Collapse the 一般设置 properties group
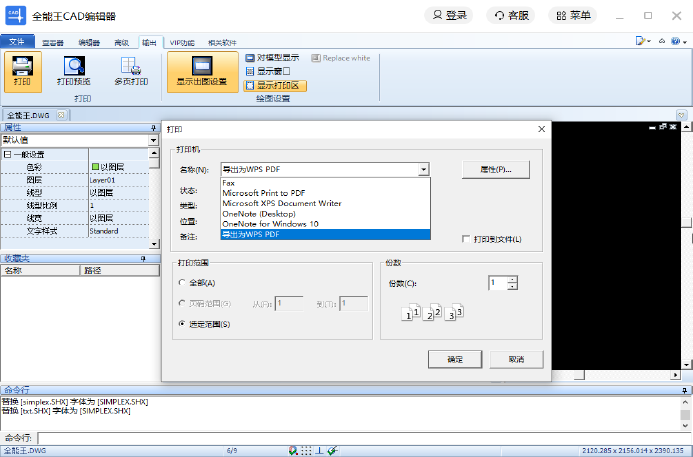Screen dimensions: 693x457 [7, 154]
